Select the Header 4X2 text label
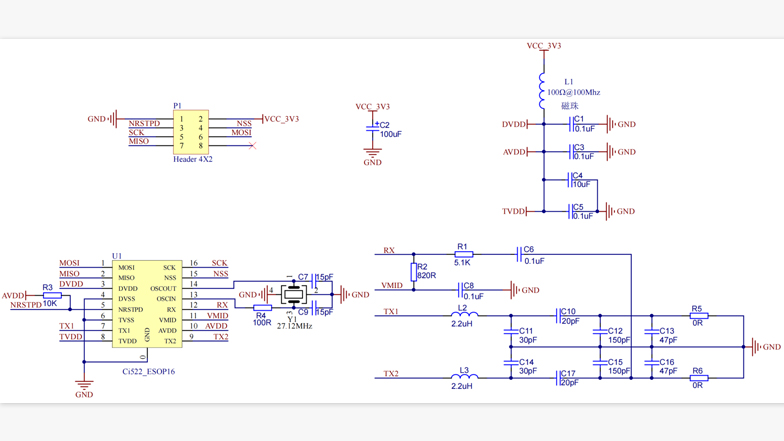 [192, 160]
